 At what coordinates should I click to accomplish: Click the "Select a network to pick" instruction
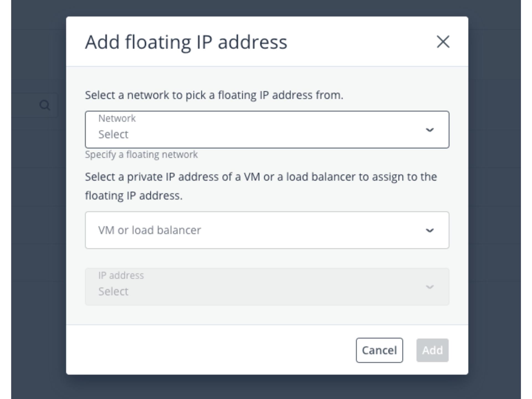click(x=214, y=95)
